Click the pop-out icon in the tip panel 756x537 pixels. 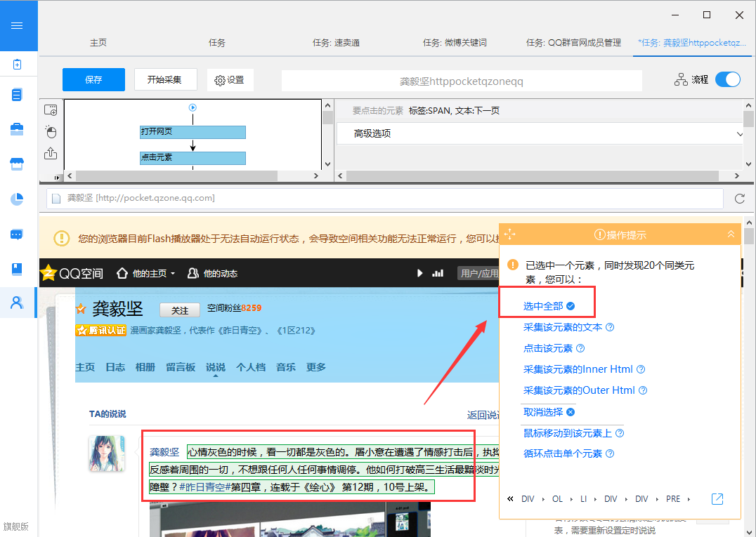click(x=717, y=499)
